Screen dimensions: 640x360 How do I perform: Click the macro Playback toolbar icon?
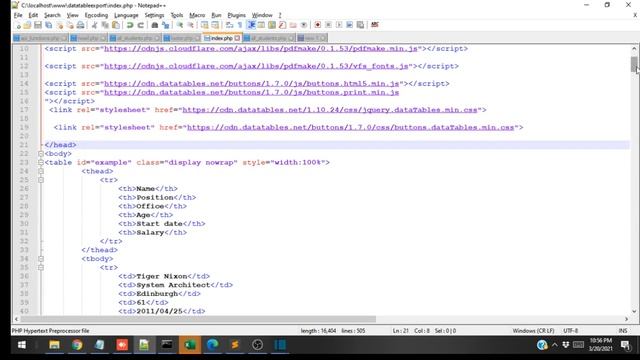[339, 25]
